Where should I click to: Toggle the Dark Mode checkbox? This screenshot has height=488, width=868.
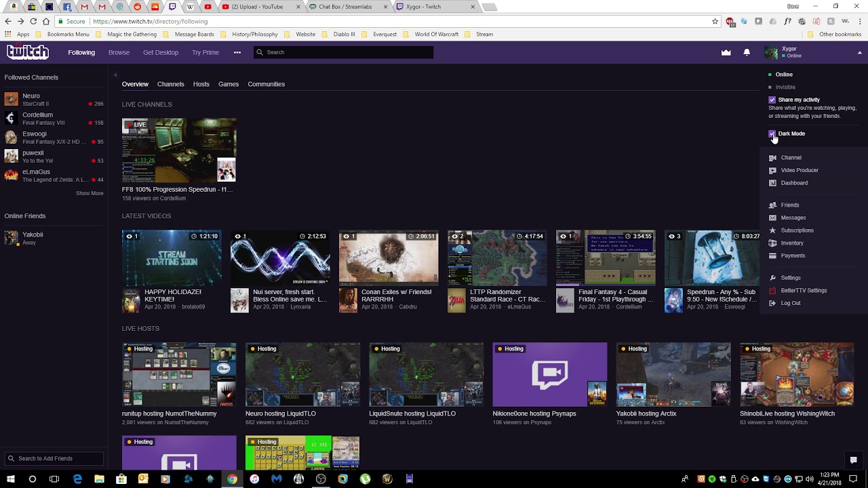(772, 134)
